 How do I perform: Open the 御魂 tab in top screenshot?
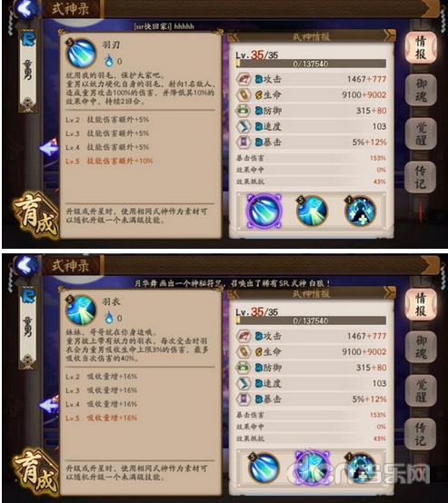pyautogui.click(x=421, y=90)
